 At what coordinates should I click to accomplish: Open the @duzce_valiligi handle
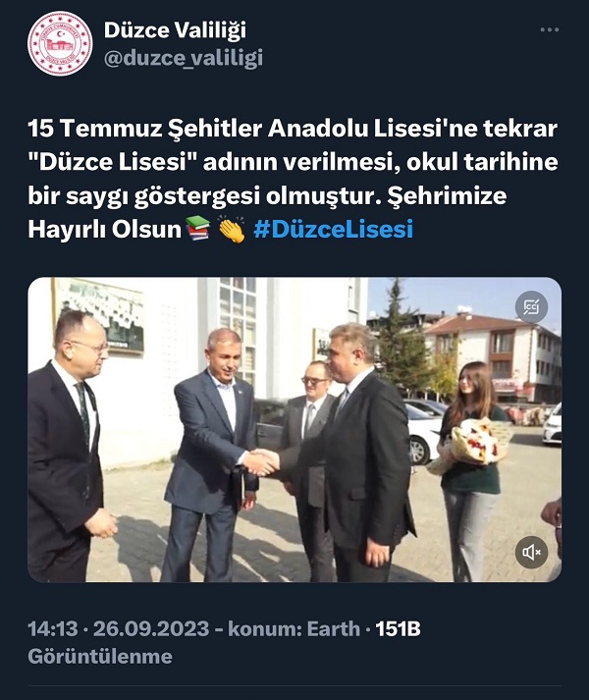coord(184,58)
